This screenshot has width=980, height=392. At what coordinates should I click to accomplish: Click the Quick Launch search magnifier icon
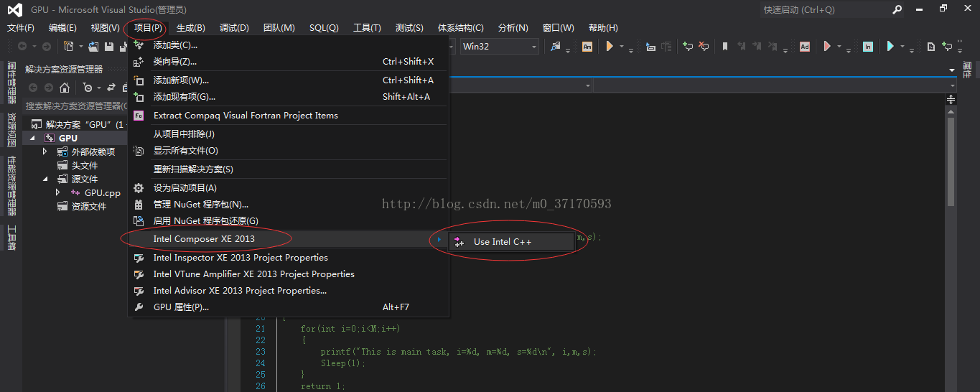click(x=897, y=10)
